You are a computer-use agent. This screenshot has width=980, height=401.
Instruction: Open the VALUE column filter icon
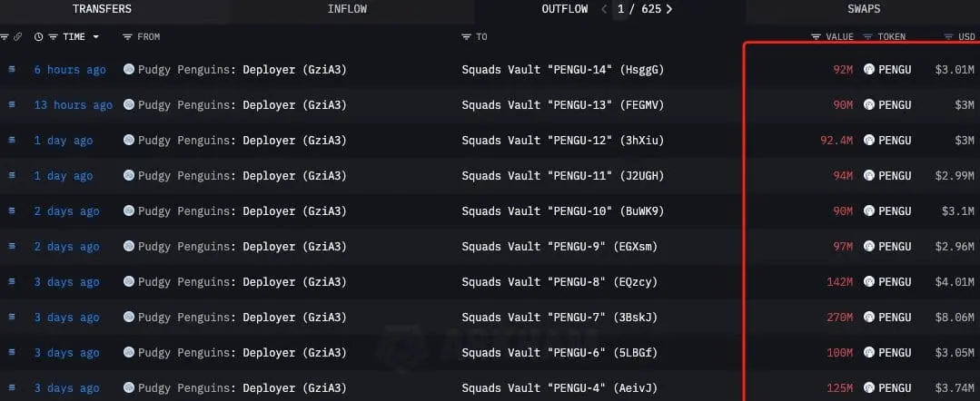[x=816, y=37]
